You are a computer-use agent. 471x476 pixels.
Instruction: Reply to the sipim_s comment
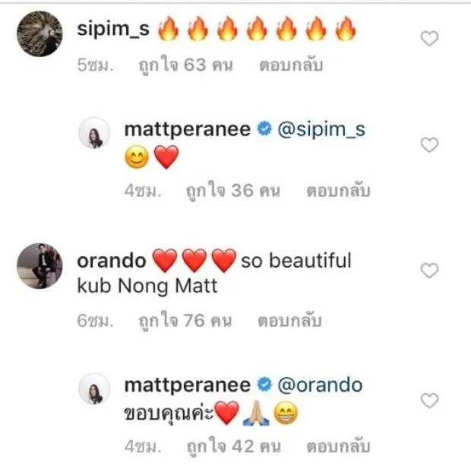click(x=291, y=65)
